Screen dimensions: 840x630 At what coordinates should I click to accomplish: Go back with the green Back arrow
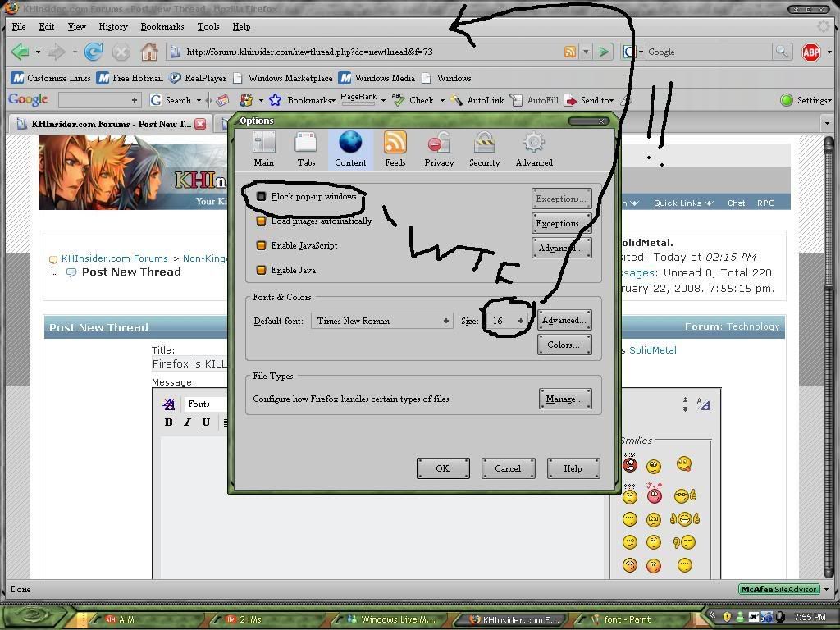coord(21,52)
